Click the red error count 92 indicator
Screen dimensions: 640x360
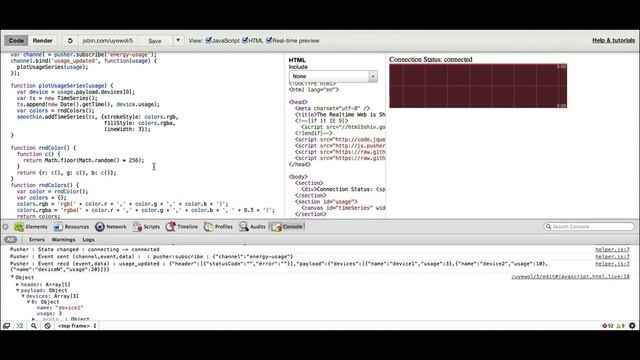tap(608, 326)
